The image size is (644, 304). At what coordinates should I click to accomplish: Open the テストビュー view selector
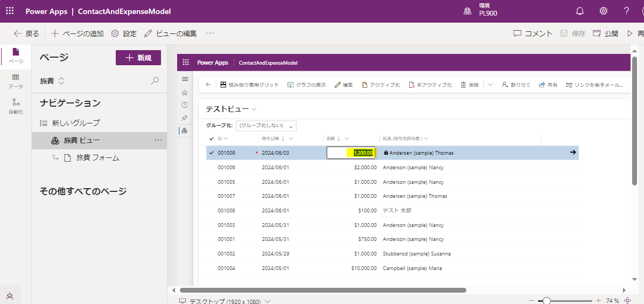click(231, 109)
